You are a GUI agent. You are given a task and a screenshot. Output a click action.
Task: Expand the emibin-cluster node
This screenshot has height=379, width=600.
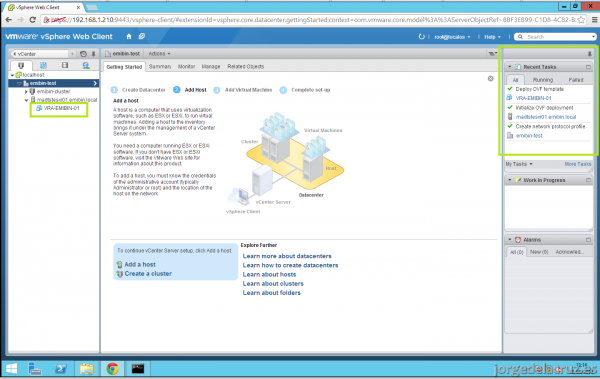pyautogui.click(x=26, y=91)
